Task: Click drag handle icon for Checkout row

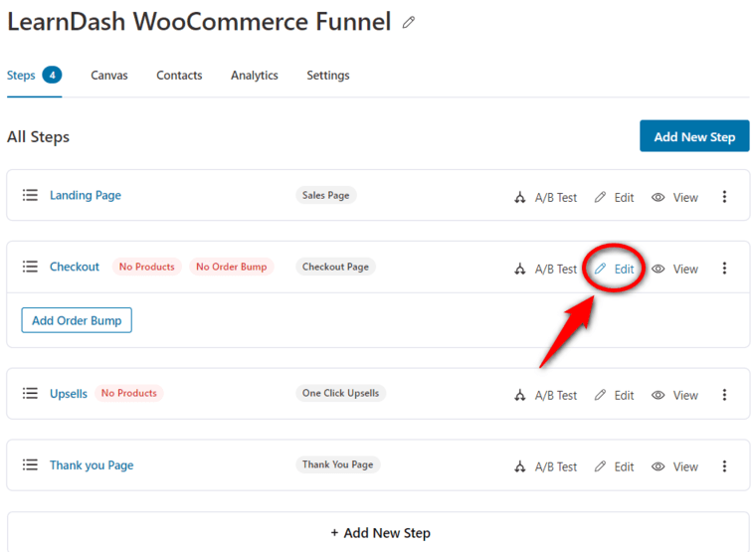Action: [30, 267]
